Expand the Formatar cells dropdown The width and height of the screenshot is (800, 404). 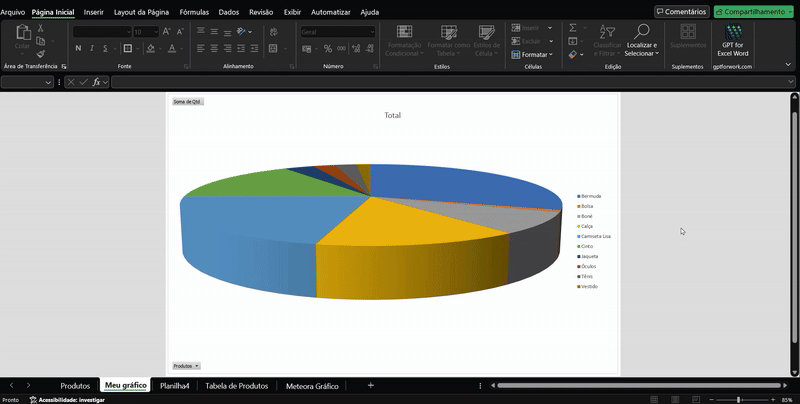click(536, 55)
